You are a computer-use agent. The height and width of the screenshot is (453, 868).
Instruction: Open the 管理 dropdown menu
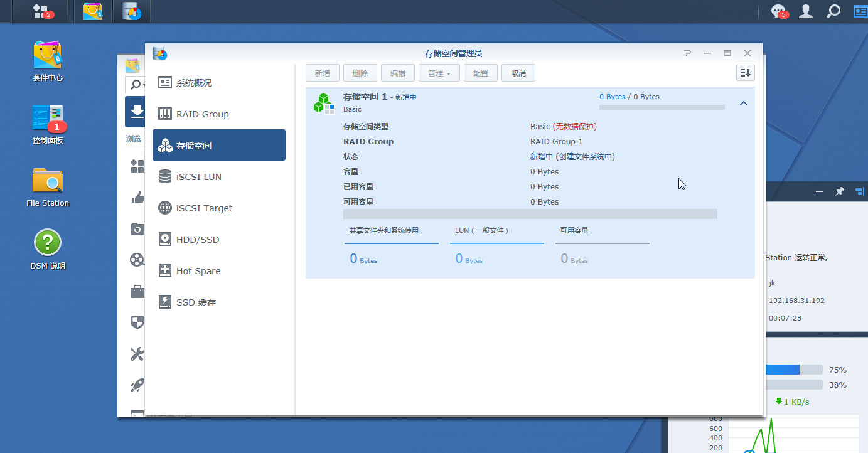pyautogui.click(x=439, y=72)
